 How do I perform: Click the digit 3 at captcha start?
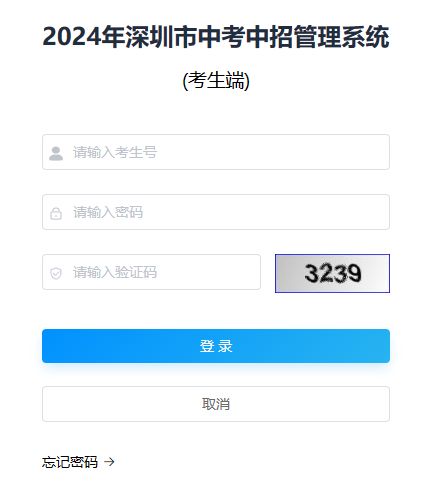tap(312, 273)
